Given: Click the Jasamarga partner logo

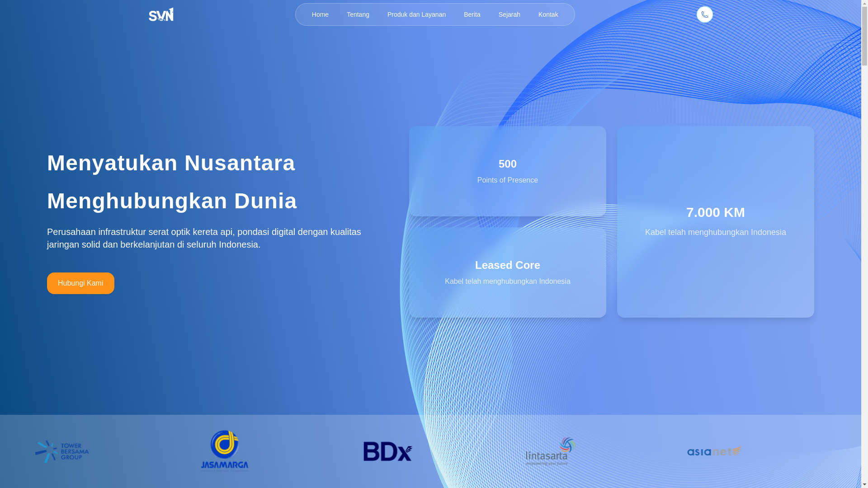Looking at the screenshot, I should point(225,451).
